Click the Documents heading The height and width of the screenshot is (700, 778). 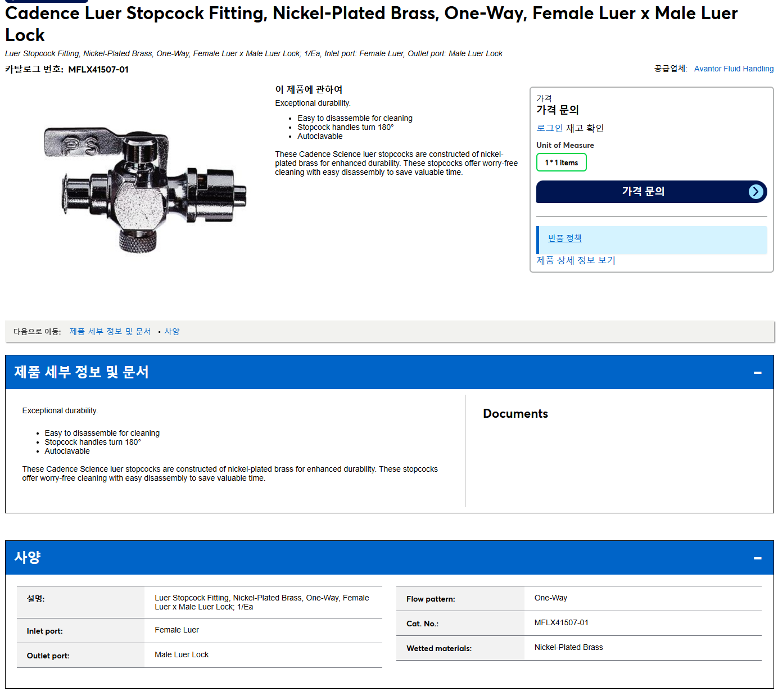[x=515, y=414]
